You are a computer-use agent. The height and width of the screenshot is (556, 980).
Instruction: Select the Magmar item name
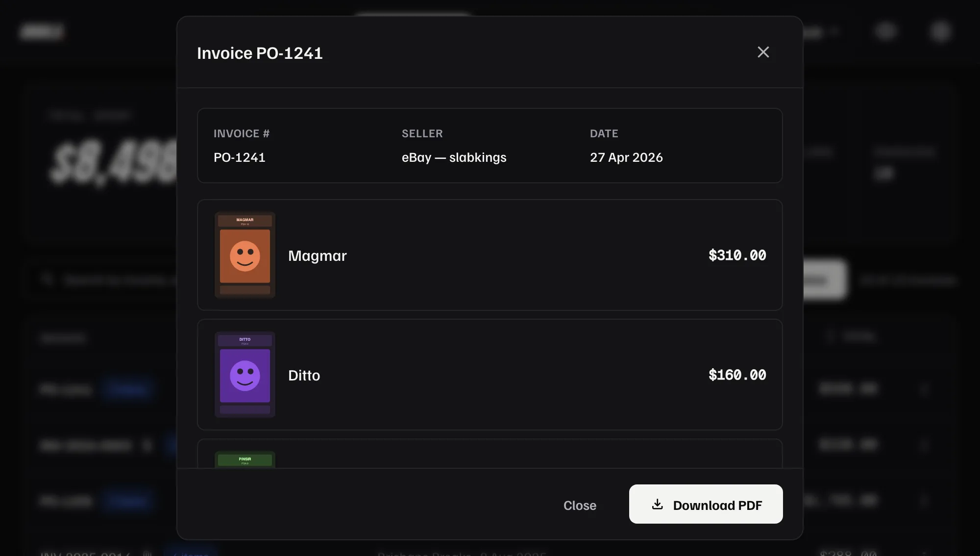click(x=317, y=255)
